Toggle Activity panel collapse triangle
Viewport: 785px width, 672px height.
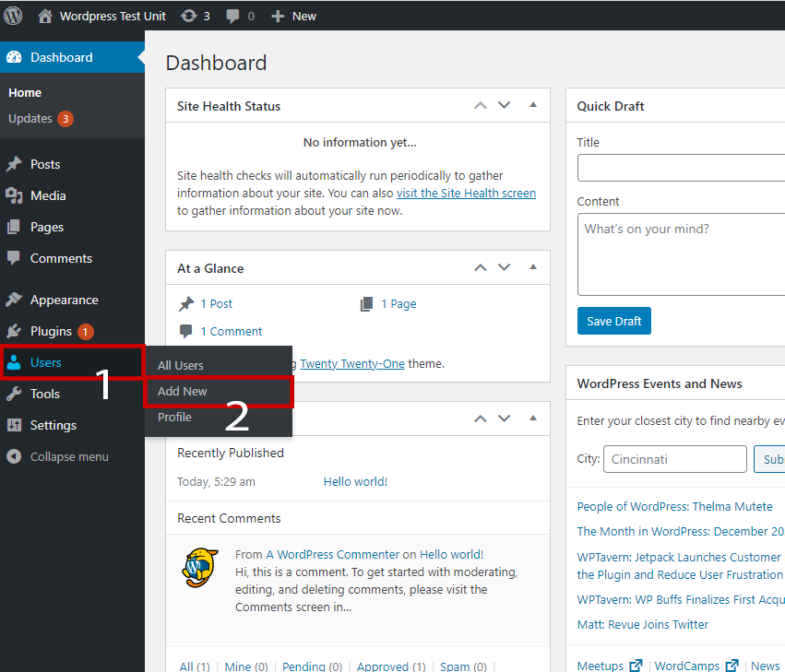point(533,418)
